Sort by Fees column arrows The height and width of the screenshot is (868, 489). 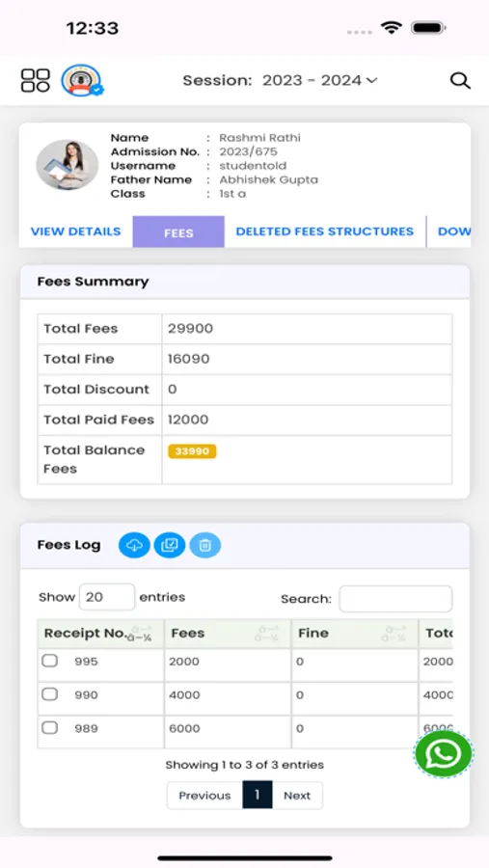pyautogui.click(x=267, y=634)
